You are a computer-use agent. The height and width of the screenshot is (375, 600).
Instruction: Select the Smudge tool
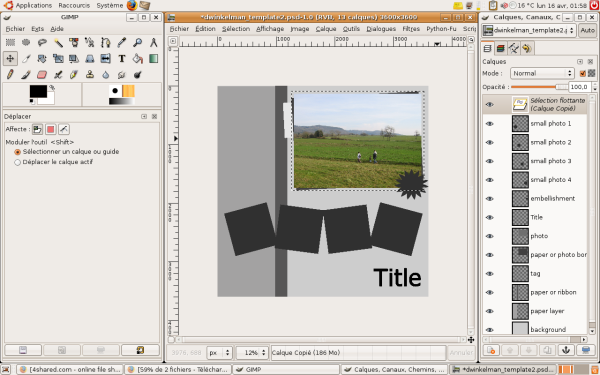coord(122,74)
